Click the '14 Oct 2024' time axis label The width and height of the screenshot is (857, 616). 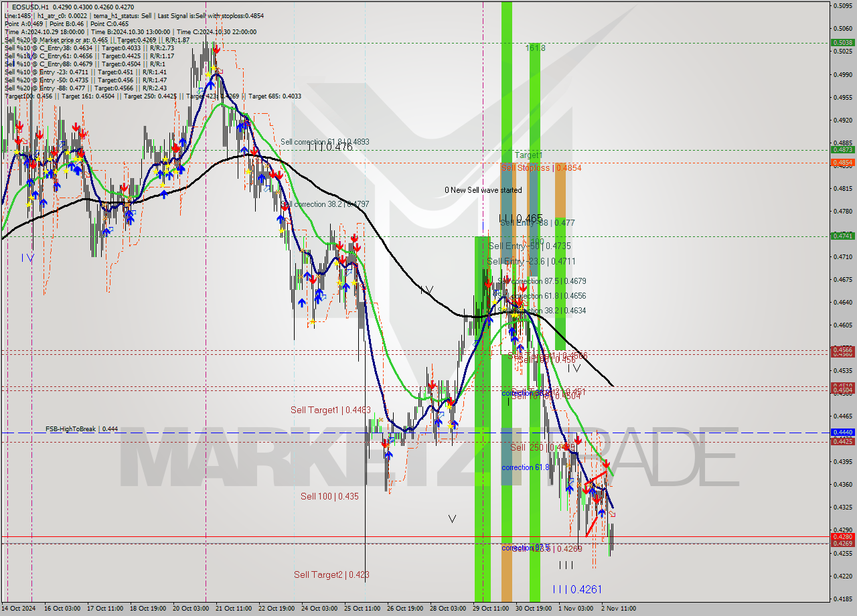19,609
